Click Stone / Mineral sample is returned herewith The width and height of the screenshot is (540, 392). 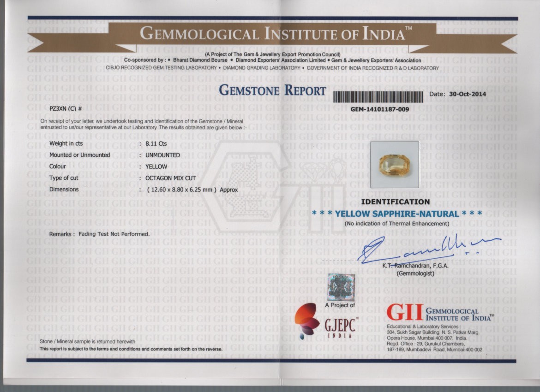(x=88, y=341)
